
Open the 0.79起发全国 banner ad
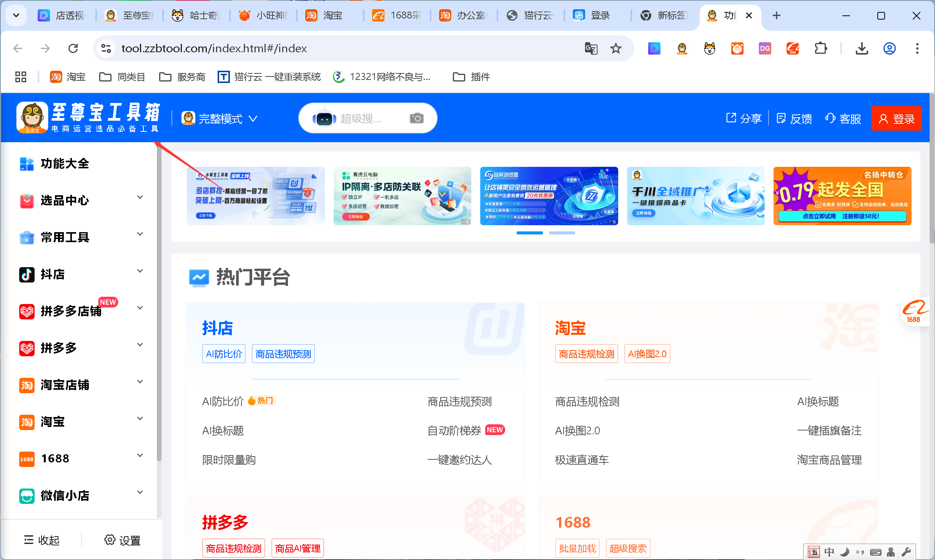coord(842,196)
